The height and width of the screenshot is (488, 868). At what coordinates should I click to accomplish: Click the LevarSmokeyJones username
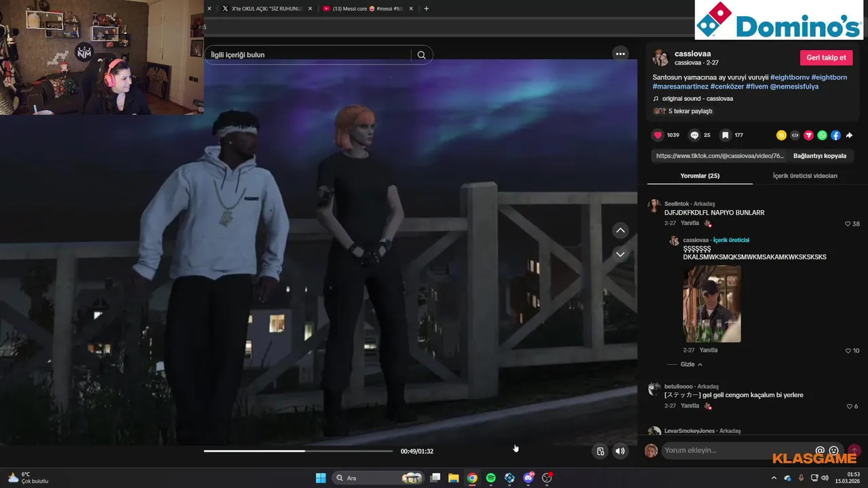(690, 430)
